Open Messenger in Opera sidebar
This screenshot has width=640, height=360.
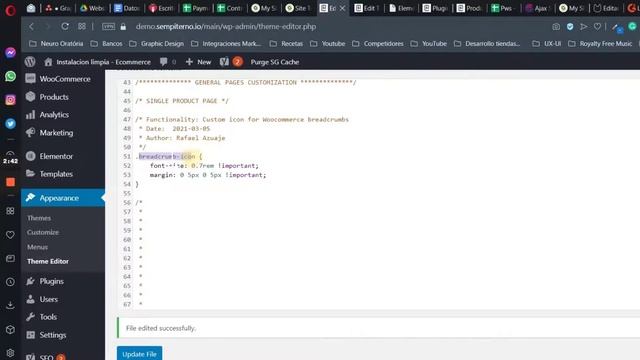(10, 53)
